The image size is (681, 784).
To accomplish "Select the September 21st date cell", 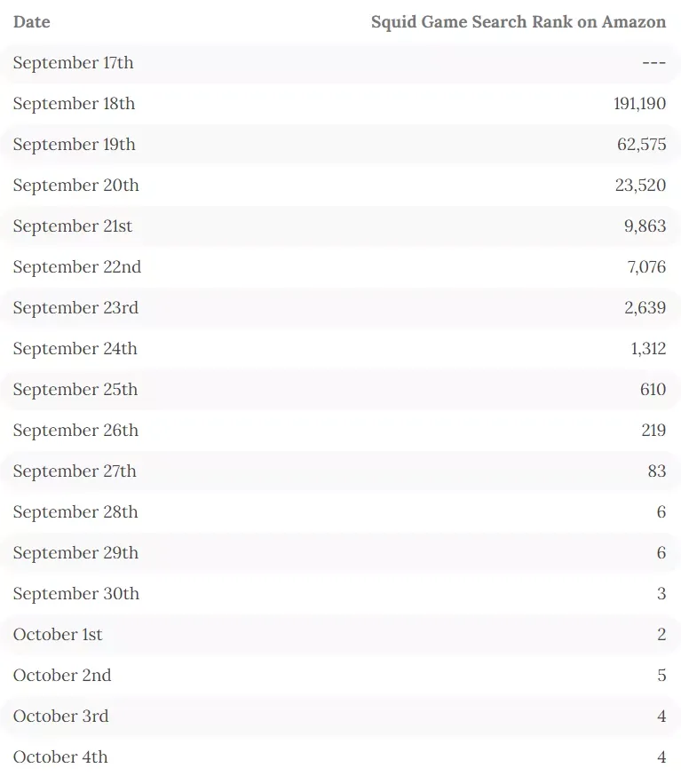I will point(73,226).
